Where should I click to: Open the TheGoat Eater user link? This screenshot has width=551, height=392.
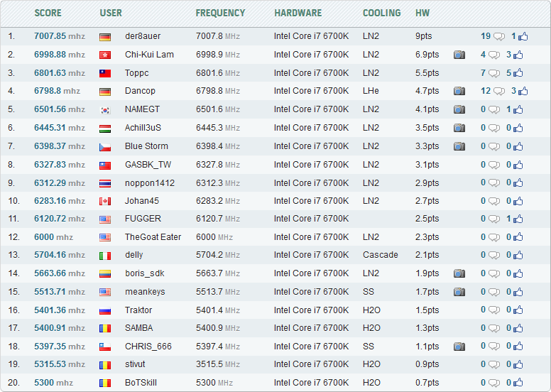point(153,237)
